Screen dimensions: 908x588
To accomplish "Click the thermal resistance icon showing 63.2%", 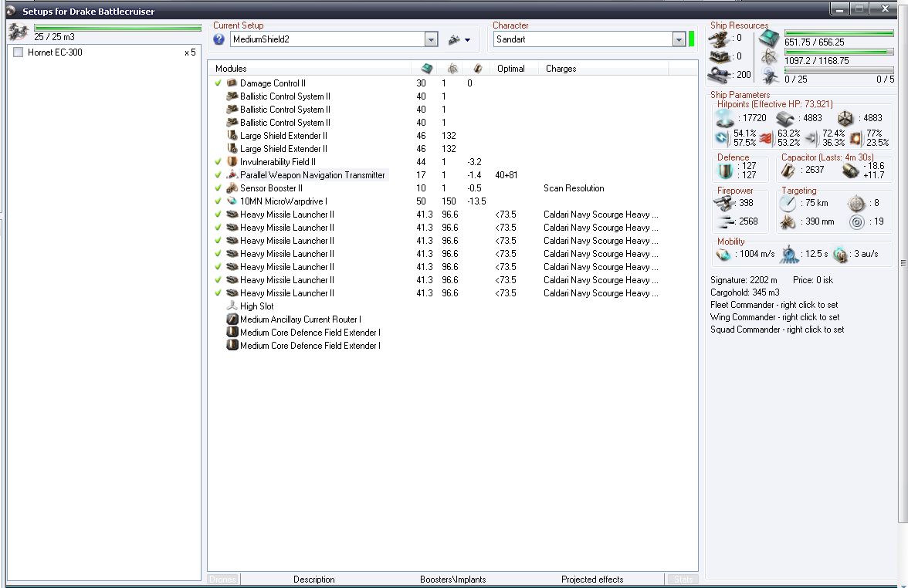I will coord(767,137).
